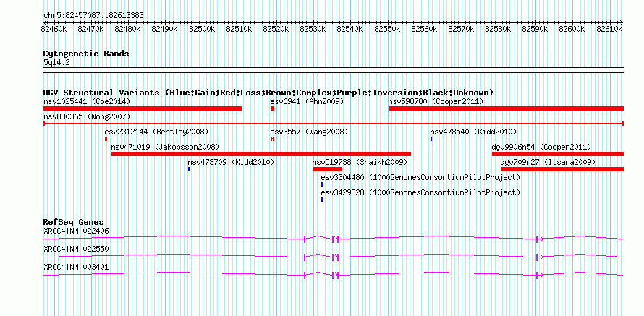
Task: Click the 82540k ruler tick label
Action: 350,29
